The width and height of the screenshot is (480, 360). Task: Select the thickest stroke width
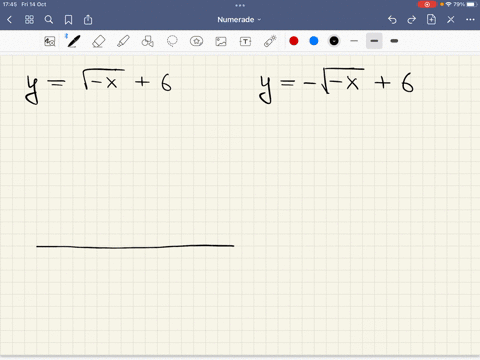click(x=394, y=41)
